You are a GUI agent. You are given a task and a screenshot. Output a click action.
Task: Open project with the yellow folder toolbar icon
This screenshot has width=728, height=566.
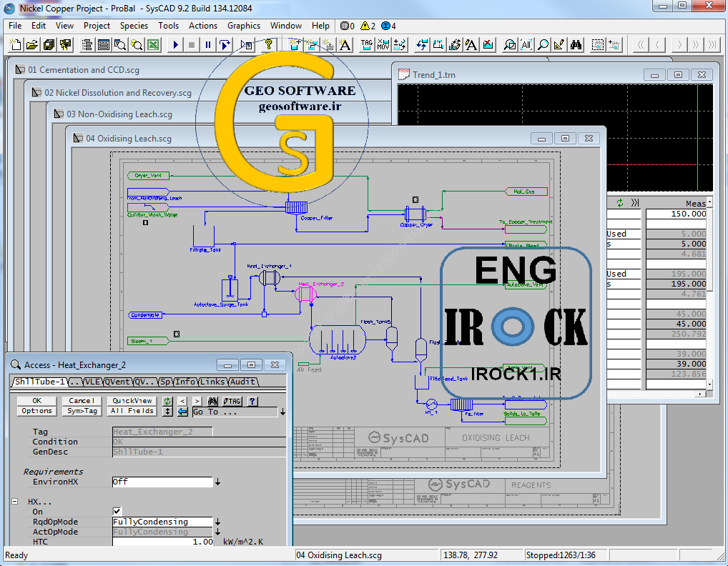32,45
